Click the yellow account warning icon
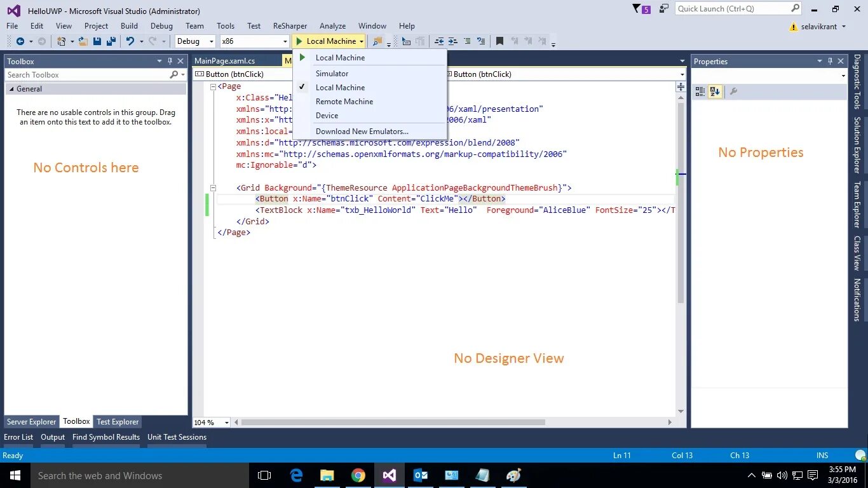 point(793,27)
